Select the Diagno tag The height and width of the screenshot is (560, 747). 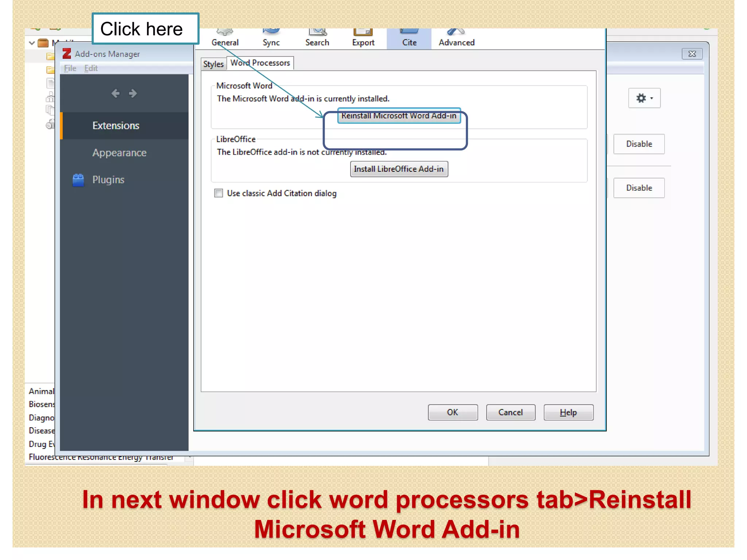pyautogui.click(x=42, y=418)
